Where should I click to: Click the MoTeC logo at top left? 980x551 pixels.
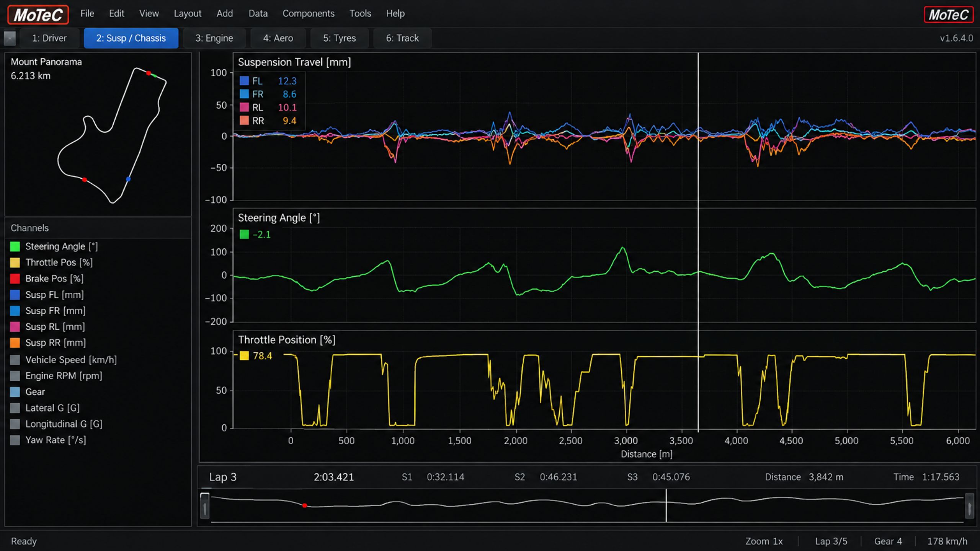[x=38, y=15]
